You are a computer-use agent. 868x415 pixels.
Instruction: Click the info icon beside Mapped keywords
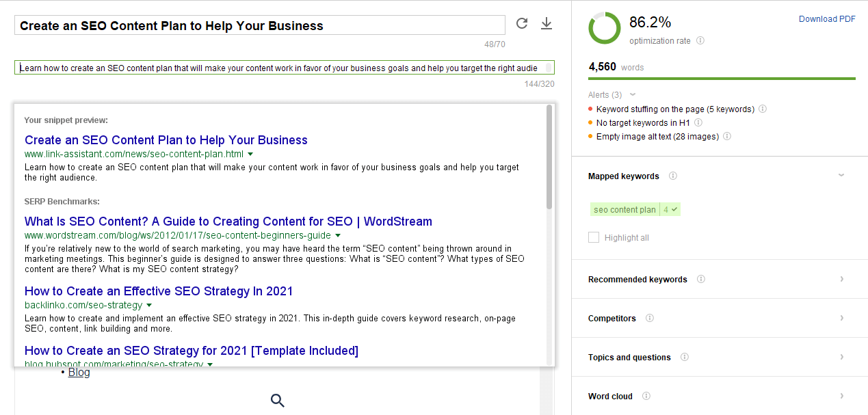pyautogui.click(x=673, y=176)
